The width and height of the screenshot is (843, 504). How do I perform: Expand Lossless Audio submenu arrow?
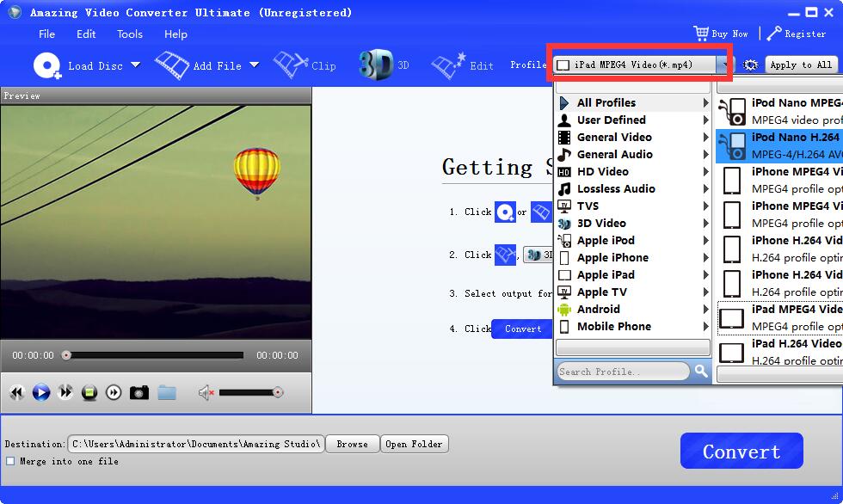(705, 188)
